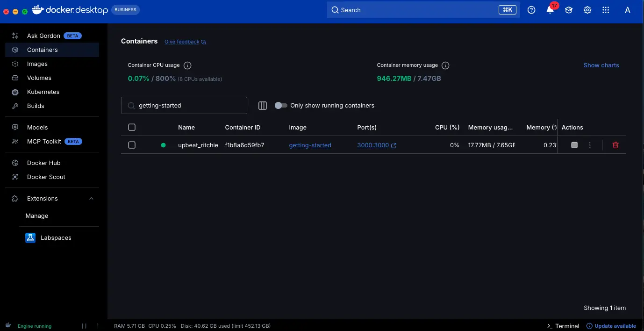Open the Volumes panel
This screenshot has width=644, height=331.
click(x=39, y=78)
